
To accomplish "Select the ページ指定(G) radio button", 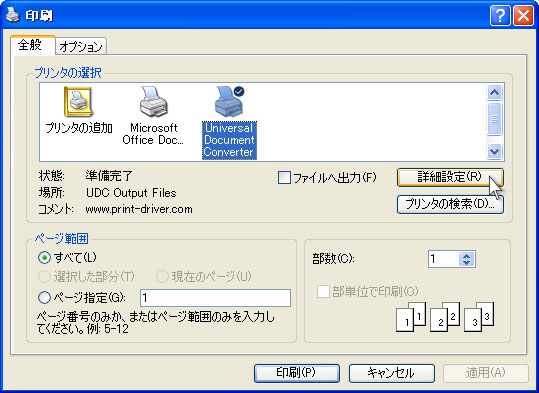I will 44,297.
